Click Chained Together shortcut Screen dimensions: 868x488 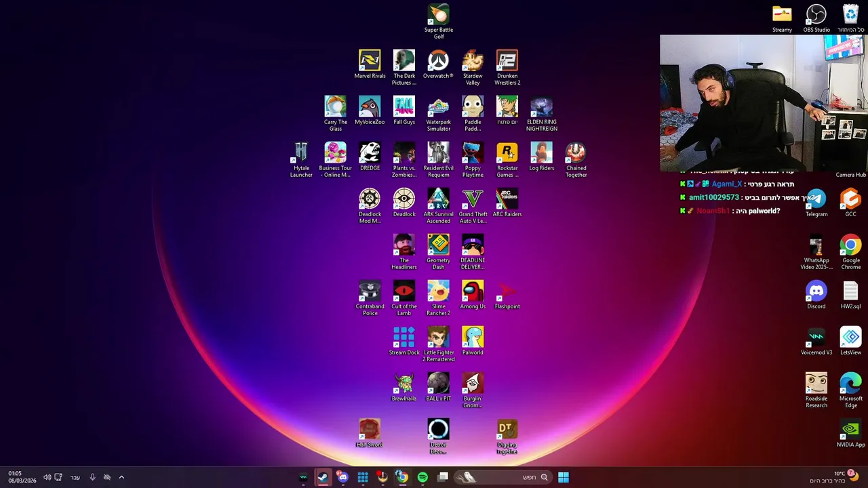coord(576,159)
